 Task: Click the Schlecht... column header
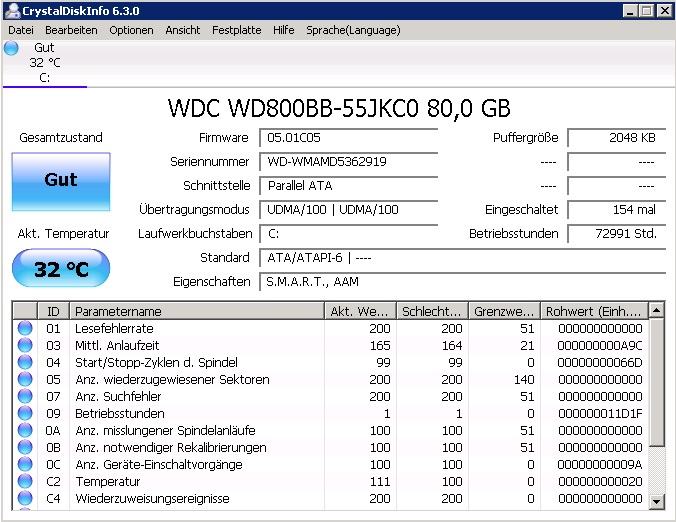(x=432, y=311)
